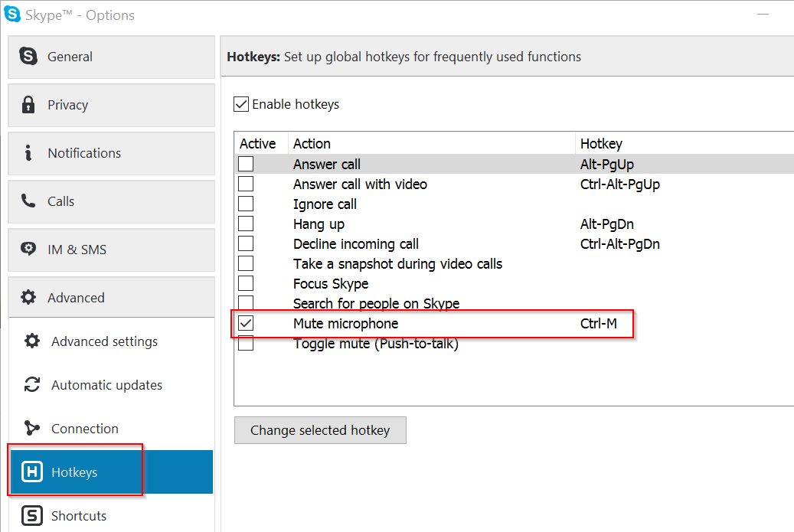Select the Privacy padlock icon
Viewport: 794px width, 532px height.
tap(29, 105)
